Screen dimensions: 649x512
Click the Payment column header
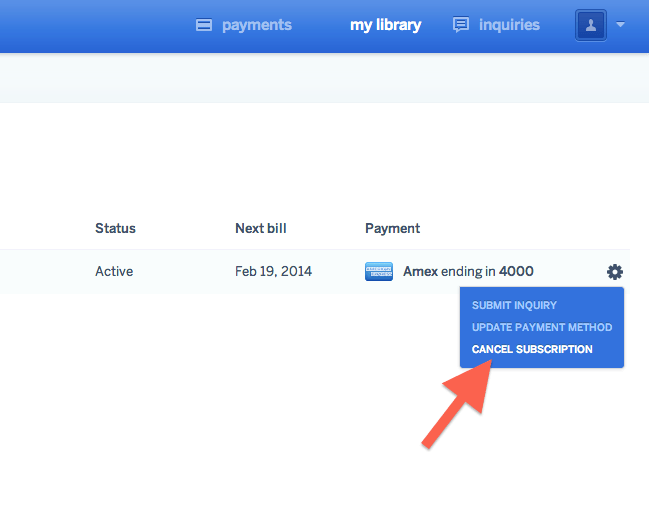click(x=392, y=228)
